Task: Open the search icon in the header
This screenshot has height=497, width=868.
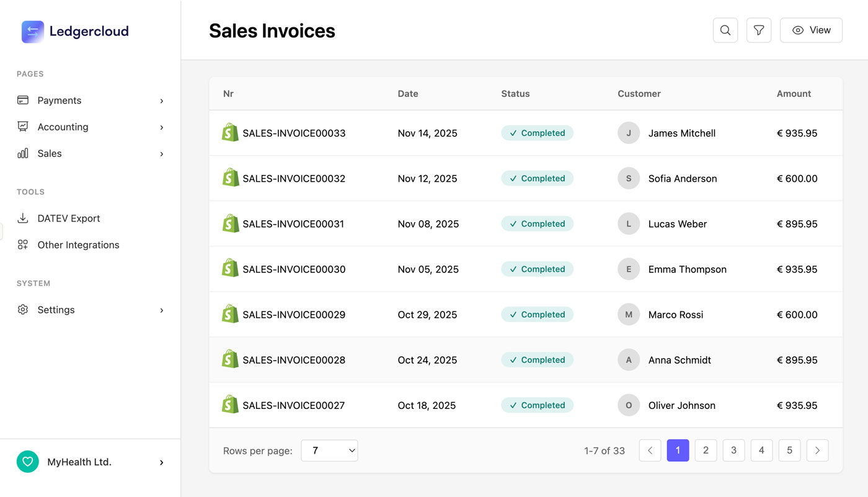Action: click(x=725, y=30)
